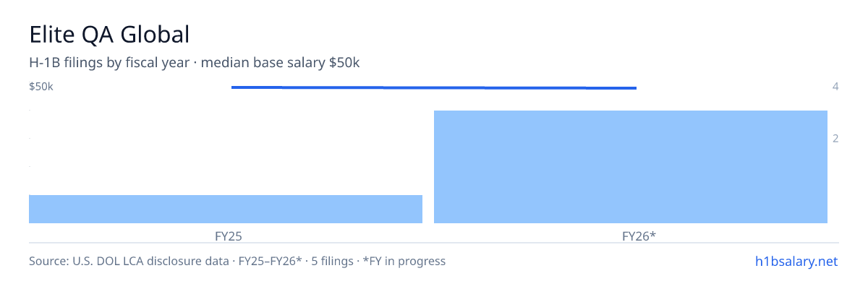Click the "Source:" word in the footnote

click(x=49, y=262)
